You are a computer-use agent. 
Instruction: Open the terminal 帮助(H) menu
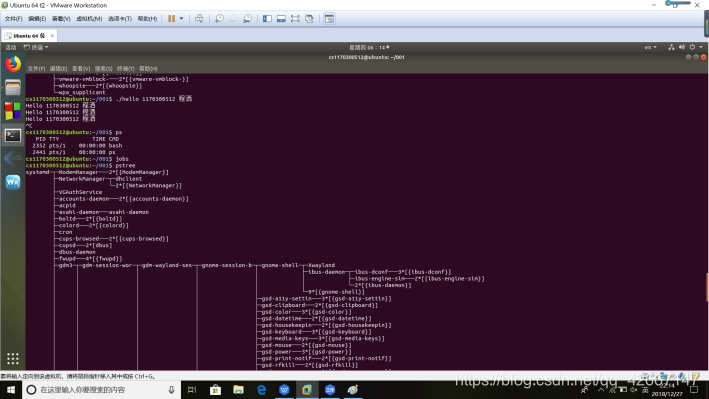click(148, 68)
